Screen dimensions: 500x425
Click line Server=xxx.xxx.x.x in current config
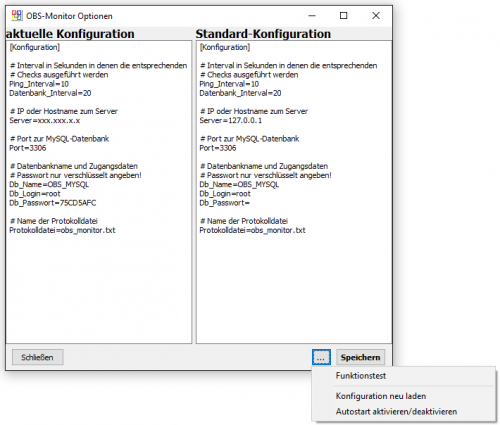45,120
